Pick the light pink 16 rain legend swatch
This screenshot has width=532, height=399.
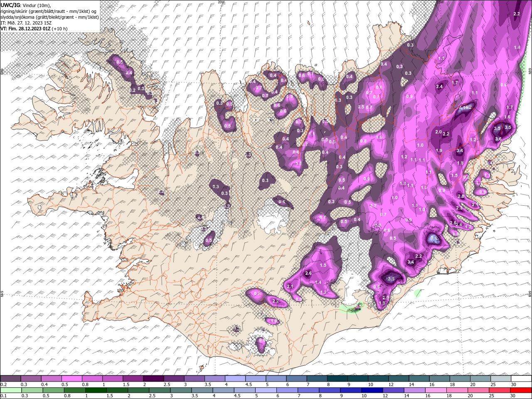tap(435, 390)
